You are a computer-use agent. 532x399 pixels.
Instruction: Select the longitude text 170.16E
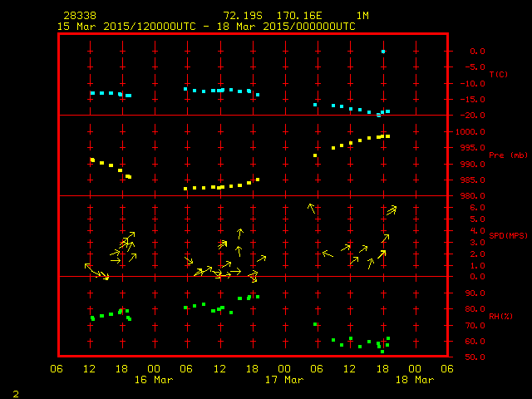(306, 16)
